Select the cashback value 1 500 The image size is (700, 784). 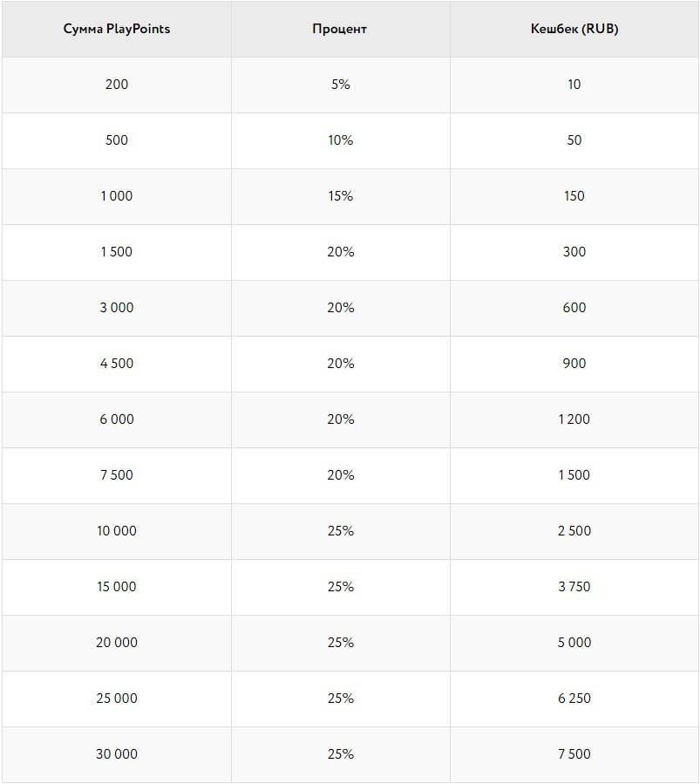pos(574,475)
